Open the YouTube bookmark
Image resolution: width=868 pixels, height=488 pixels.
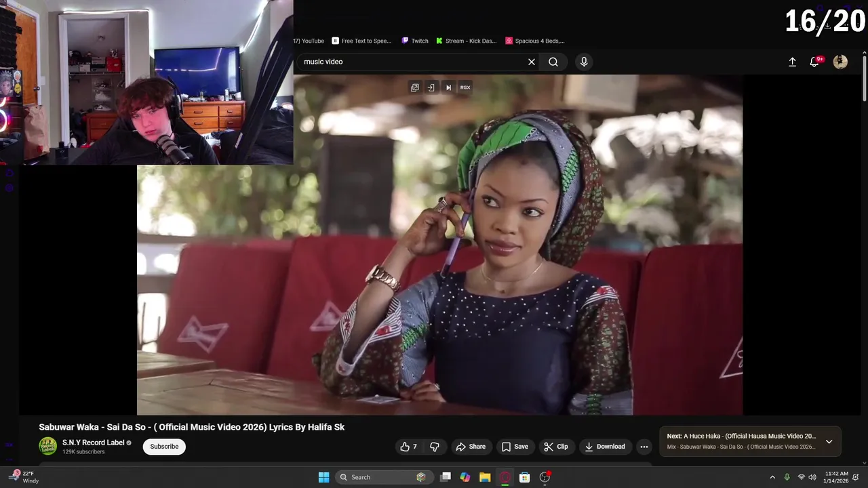[309, 41]
